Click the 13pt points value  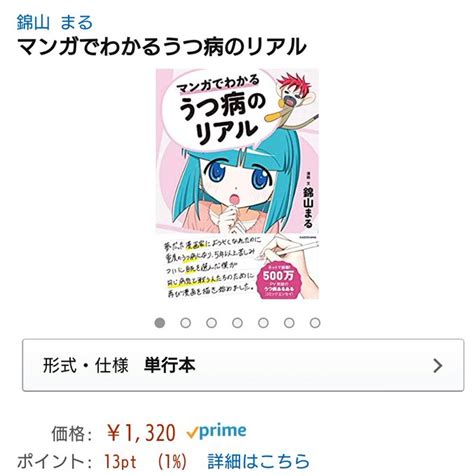pos(120,462)
